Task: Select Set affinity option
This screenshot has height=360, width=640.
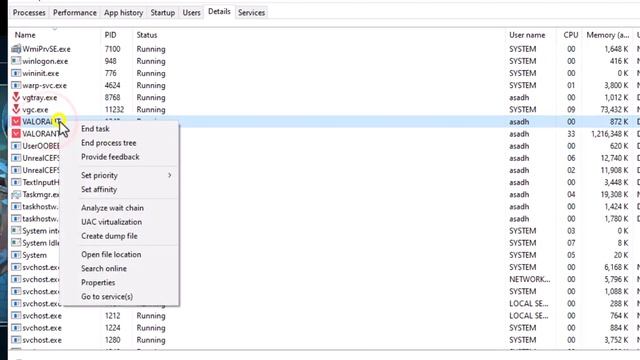Action: pyautogui.click(x=99, y=190)
